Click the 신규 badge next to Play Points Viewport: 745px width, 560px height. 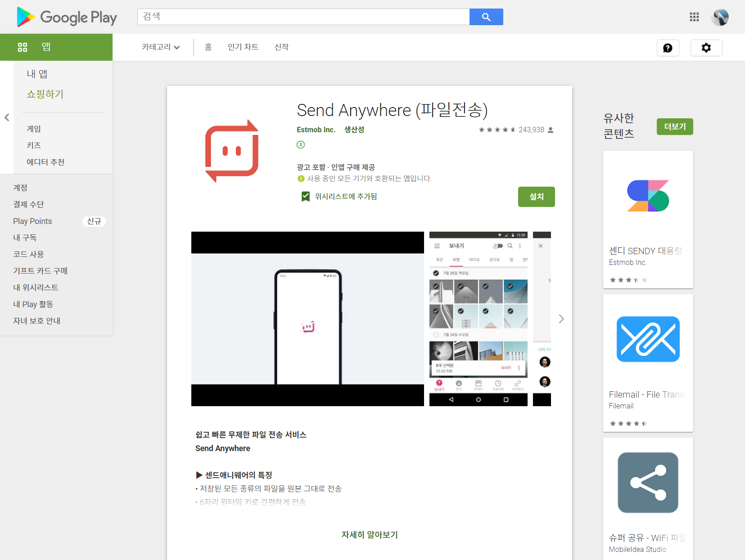(94, 221)
